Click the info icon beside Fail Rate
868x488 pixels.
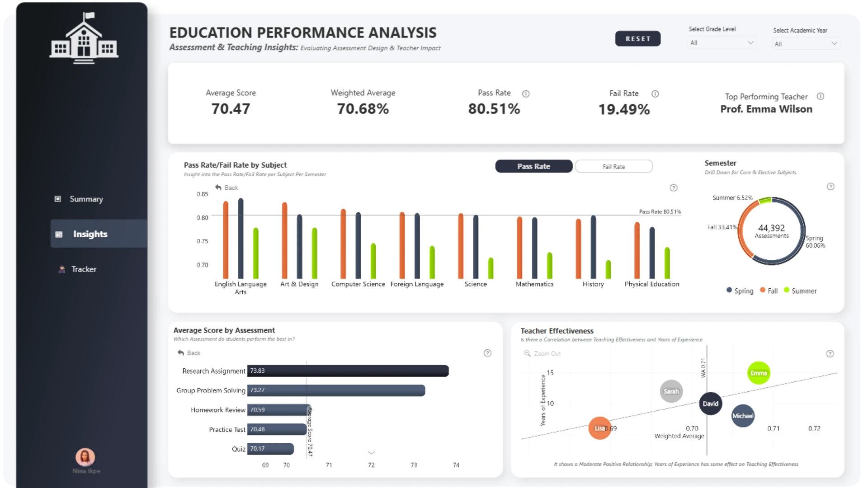[x=655, y=94]
